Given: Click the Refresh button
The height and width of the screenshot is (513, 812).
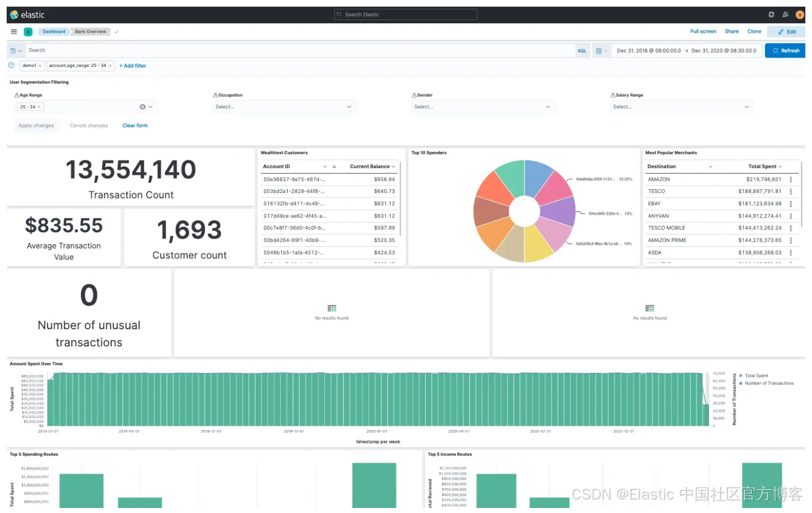Looking at the screenshot, I should [785, 50].
